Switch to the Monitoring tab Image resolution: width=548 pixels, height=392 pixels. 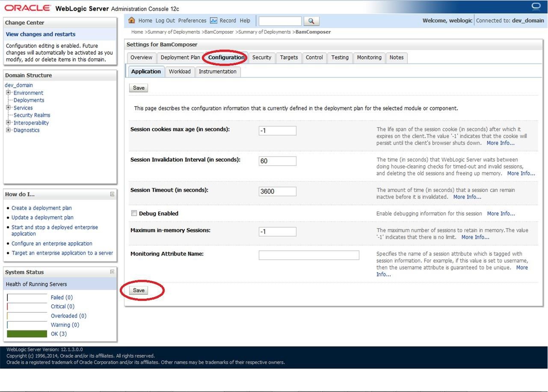pos(369,57)
